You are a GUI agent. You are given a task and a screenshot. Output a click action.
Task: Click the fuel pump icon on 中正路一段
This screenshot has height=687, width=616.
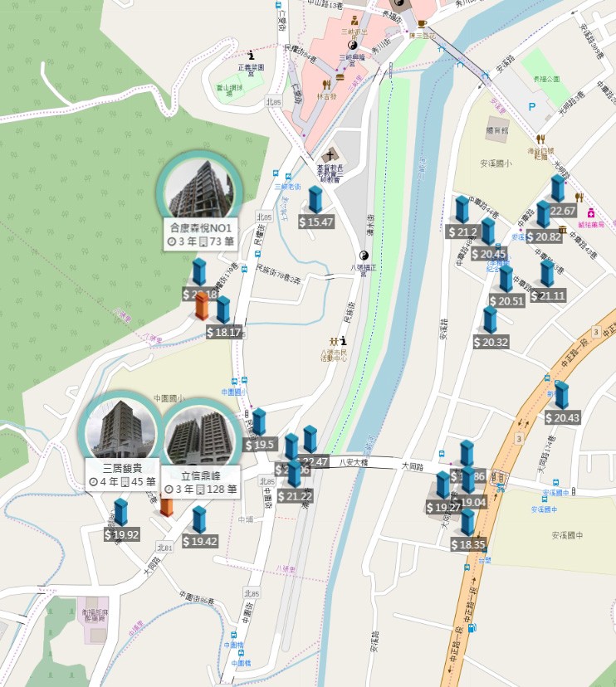[472, 629]
